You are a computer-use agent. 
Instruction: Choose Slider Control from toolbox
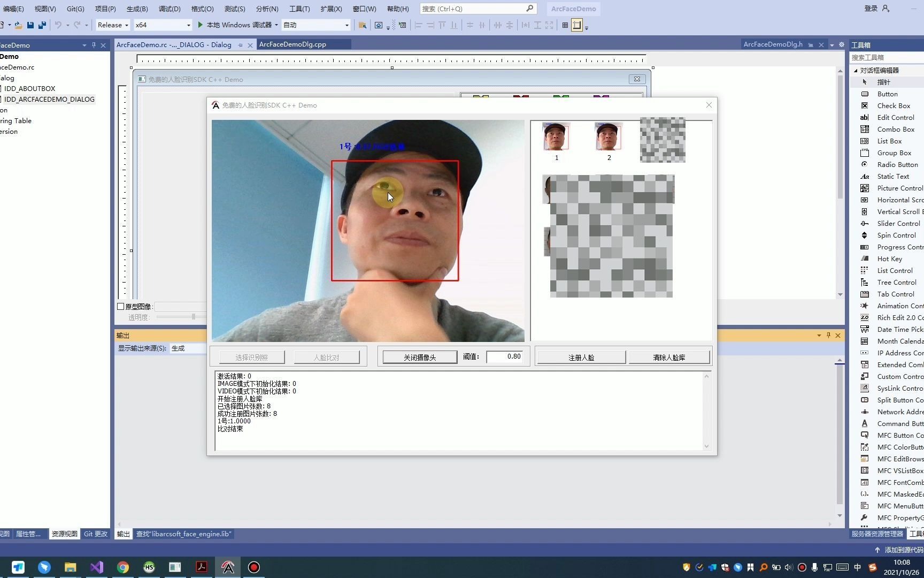pos(898,223)
